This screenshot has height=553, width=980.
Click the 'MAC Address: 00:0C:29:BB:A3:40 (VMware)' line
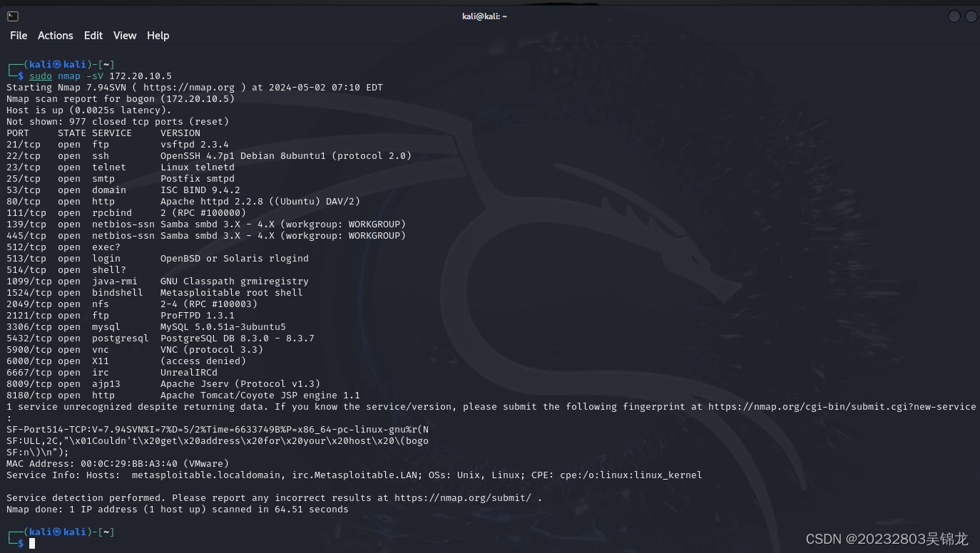point(118,464)
